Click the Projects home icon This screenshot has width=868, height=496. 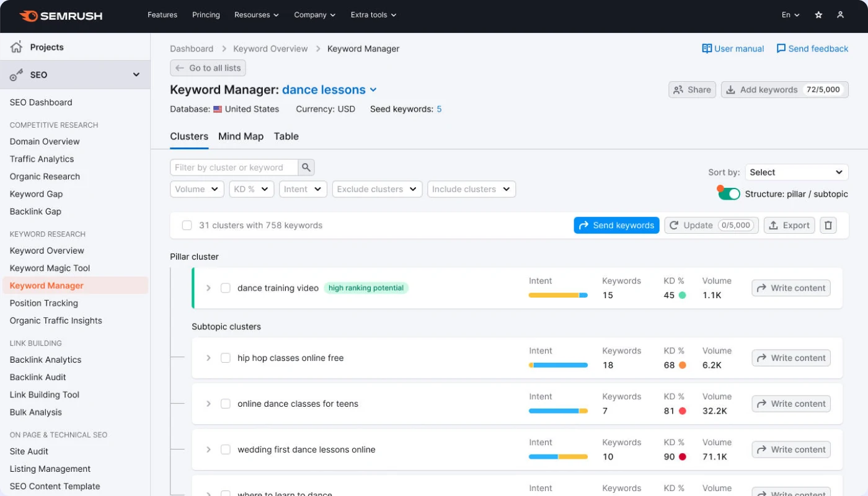pos(17,47)
